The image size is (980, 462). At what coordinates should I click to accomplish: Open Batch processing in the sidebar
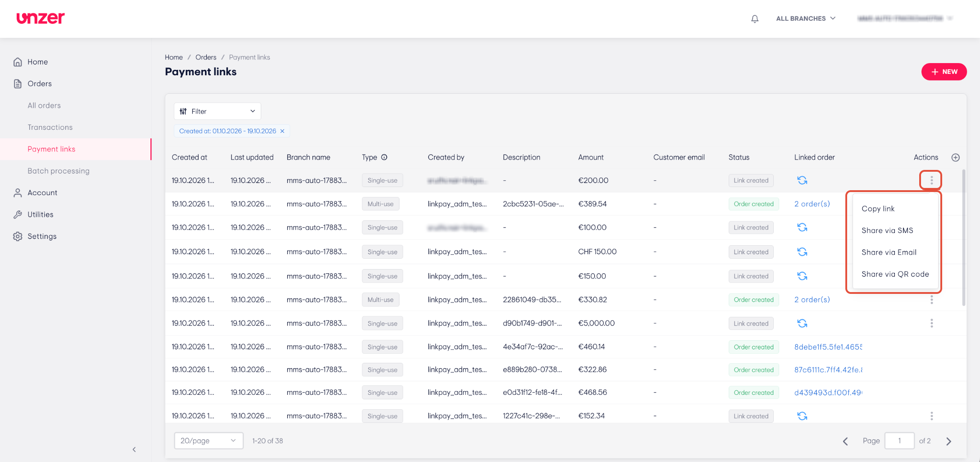[59, 171]
